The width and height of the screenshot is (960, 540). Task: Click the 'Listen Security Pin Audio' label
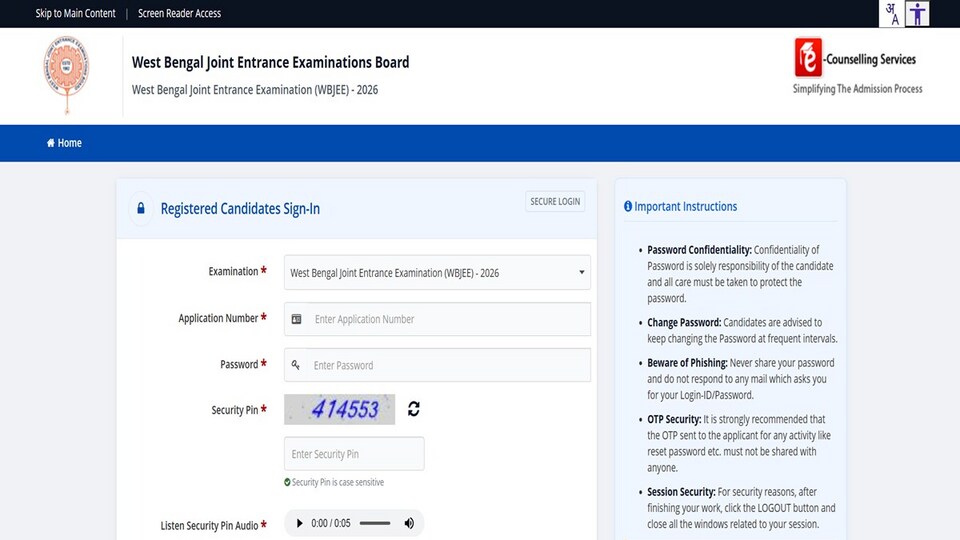tap(209, 526)
